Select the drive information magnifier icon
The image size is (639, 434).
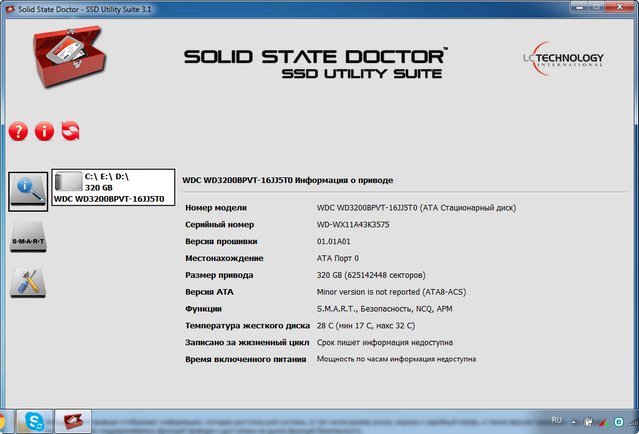click(28, 191)
